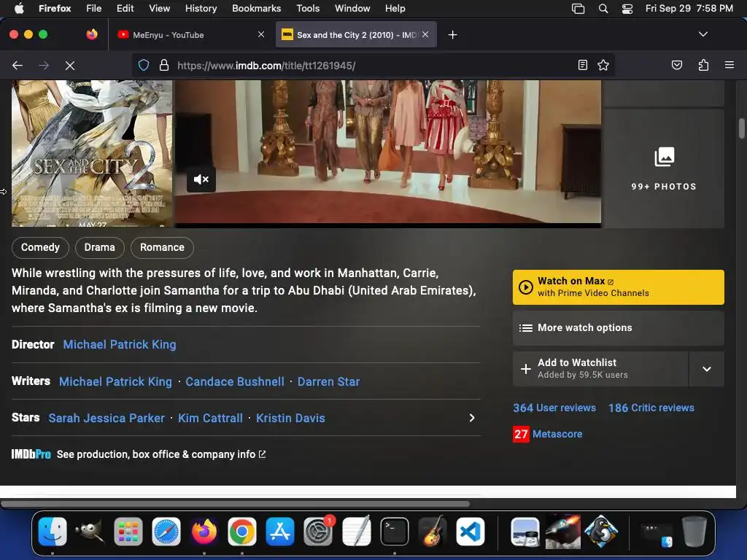
Task: Open the History menu
Action: (201, 8)
